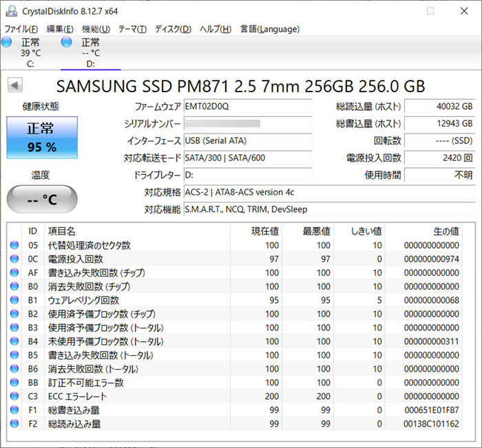Image resolution: width=482 pixels, height=448 pixels.
Task: Click raw value 00138C101162
Action: (431, 424)
